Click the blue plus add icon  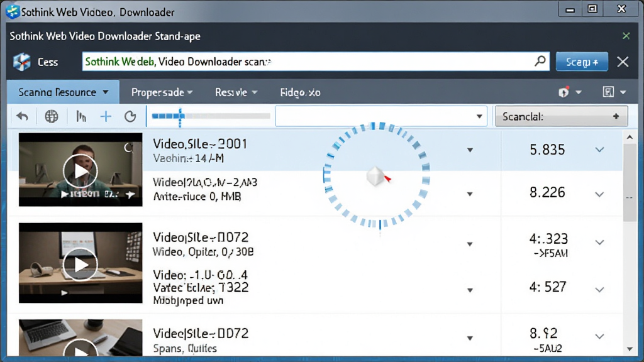pyautogui.click(x=106, y=116)
